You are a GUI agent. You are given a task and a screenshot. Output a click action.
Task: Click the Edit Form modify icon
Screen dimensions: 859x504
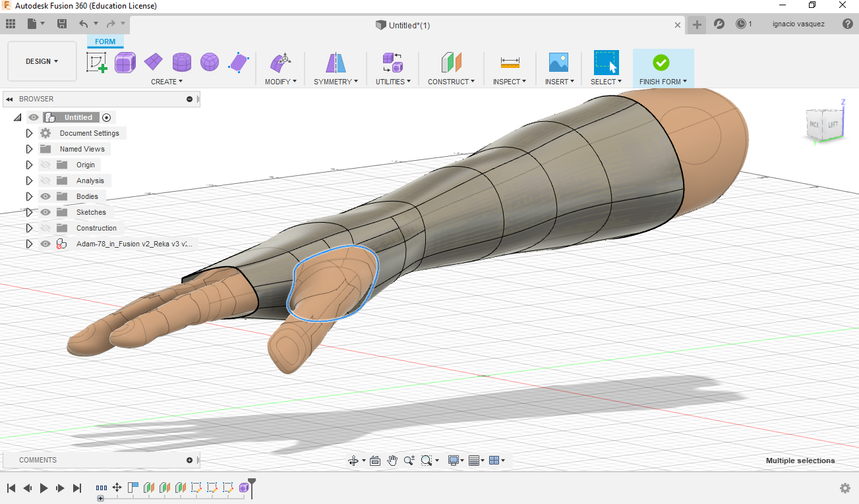point(280,63)
